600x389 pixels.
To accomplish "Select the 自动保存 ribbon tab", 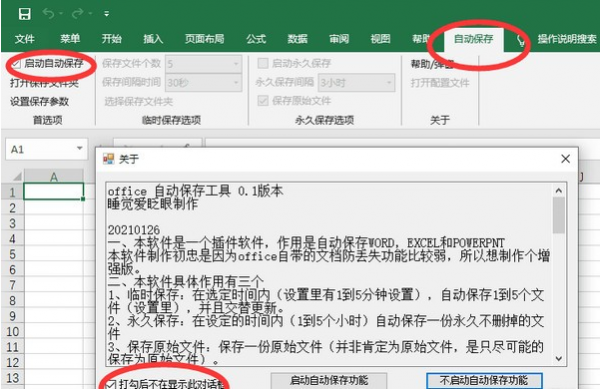I will pyautogui.click(x=473, y=39).
